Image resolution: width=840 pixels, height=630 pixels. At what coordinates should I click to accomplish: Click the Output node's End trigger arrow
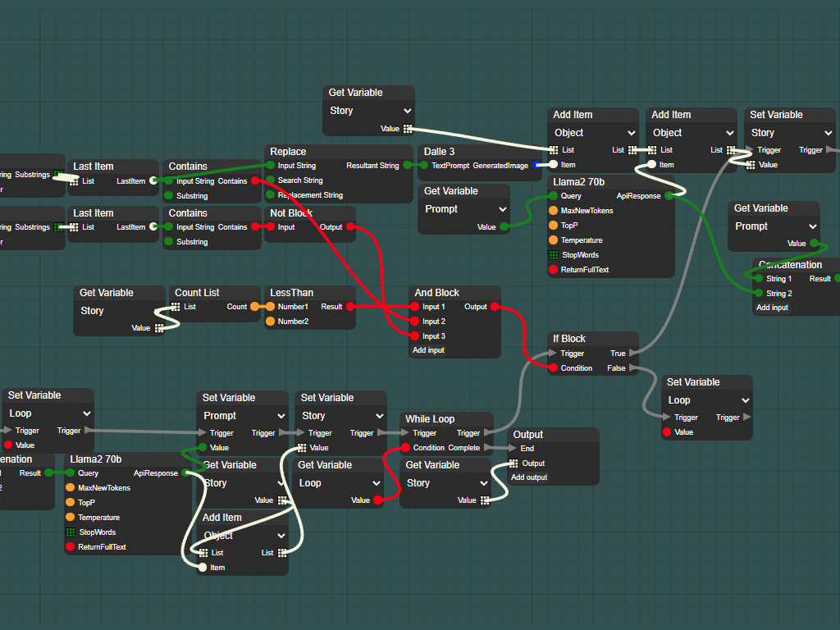[x=513, y=449]
